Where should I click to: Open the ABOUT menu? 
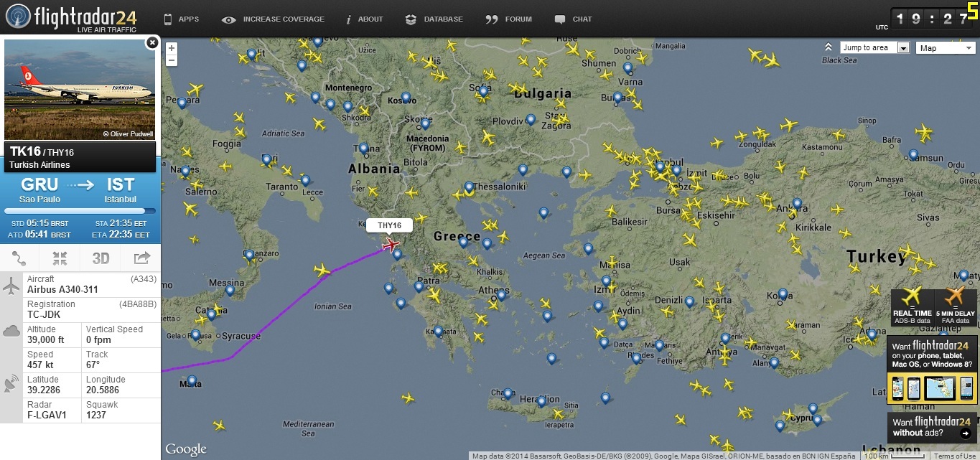point(365,19)
